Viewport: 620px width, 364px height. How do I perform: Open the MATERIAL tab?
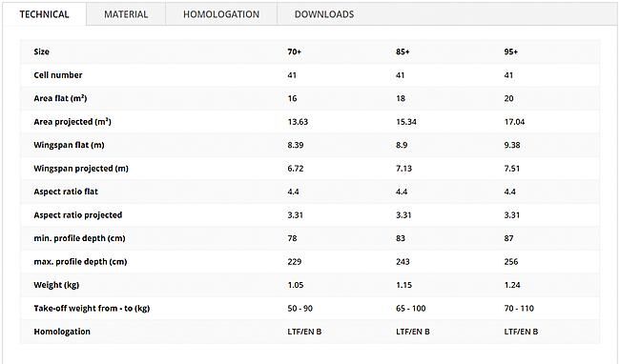point(126,14)
